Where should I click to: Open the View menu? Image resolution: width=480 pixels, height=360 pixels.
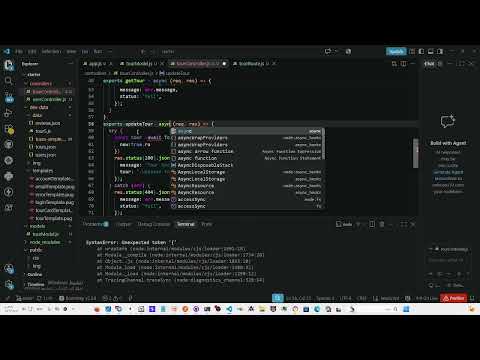71,51
